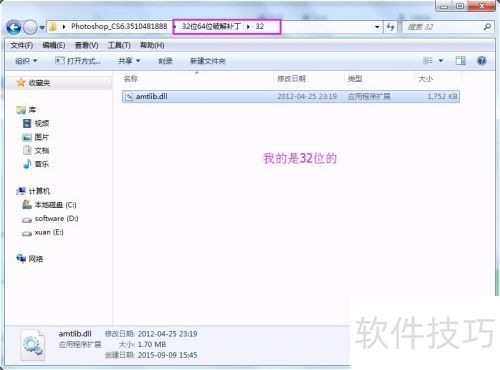Open the 编辑(E) menu

tap(54, 45)
